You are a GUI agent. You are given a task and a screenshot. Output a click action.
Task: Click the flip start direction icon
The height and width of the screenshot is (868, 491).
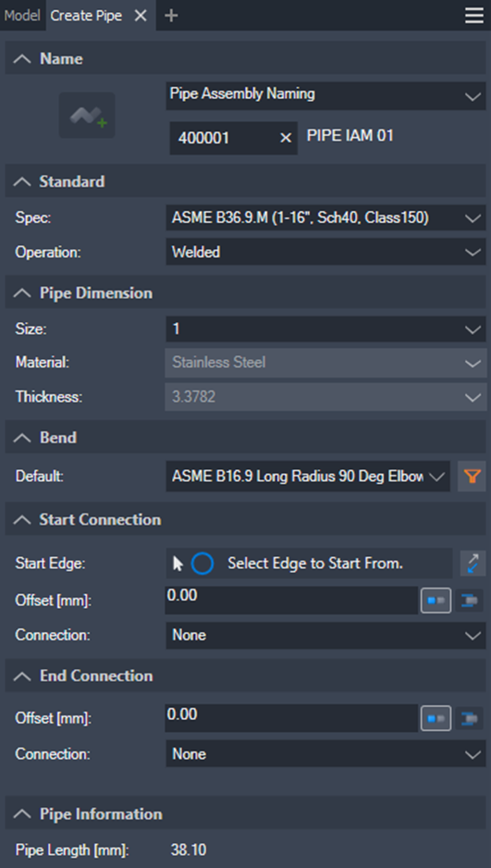point(473,564)
